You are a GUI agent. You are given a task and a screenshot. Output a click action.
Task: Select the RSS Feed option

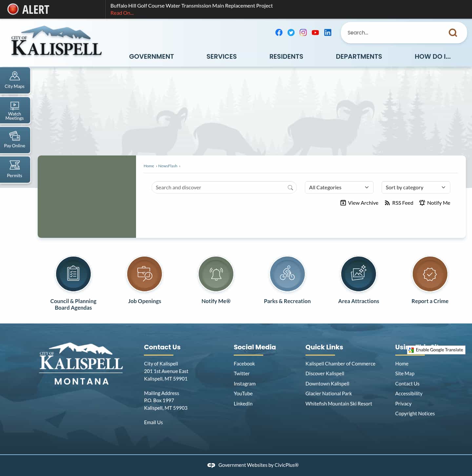(399, 203)
